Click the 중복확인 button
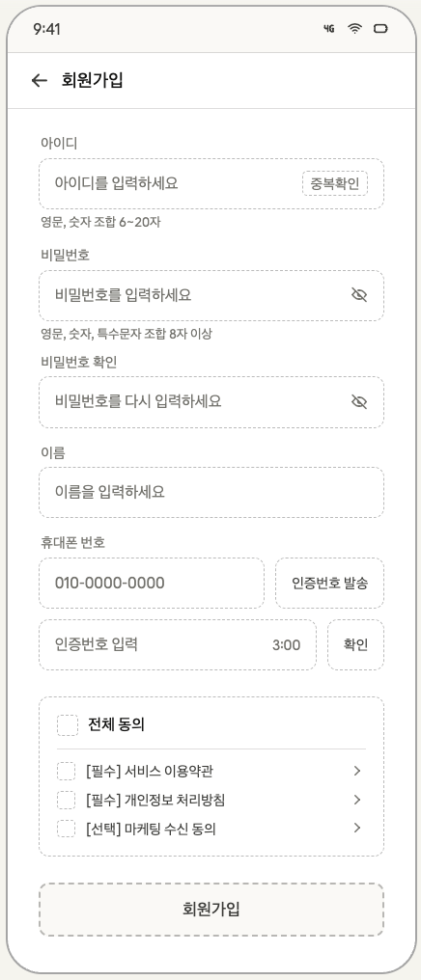Image resolution: width=421 pixels, height=980 pixels. (335, 183)
